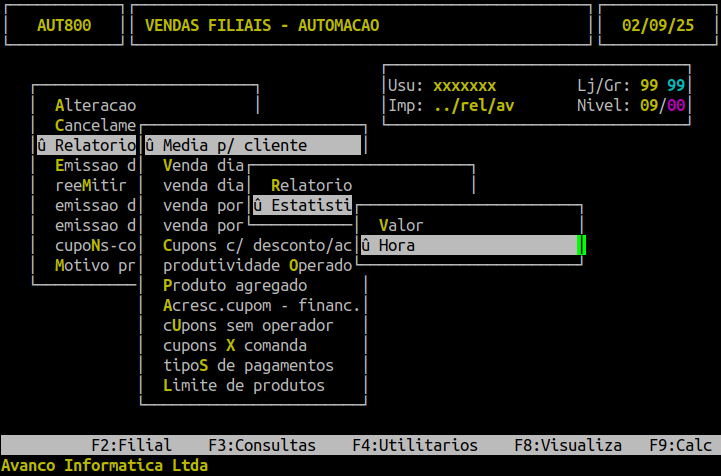This screenshot has width=721, height=476.
Task: Select produtividade Operado report
Action: (258, 265)
